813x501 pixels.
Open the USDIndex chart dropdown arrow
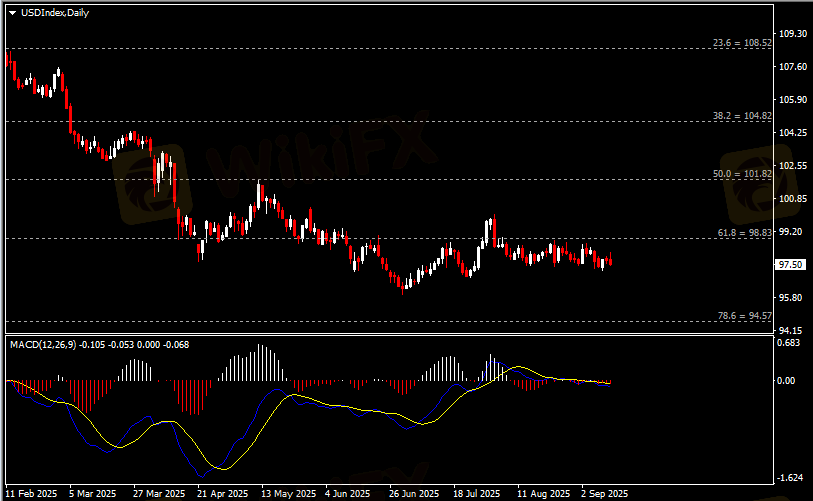coord(12,13)
